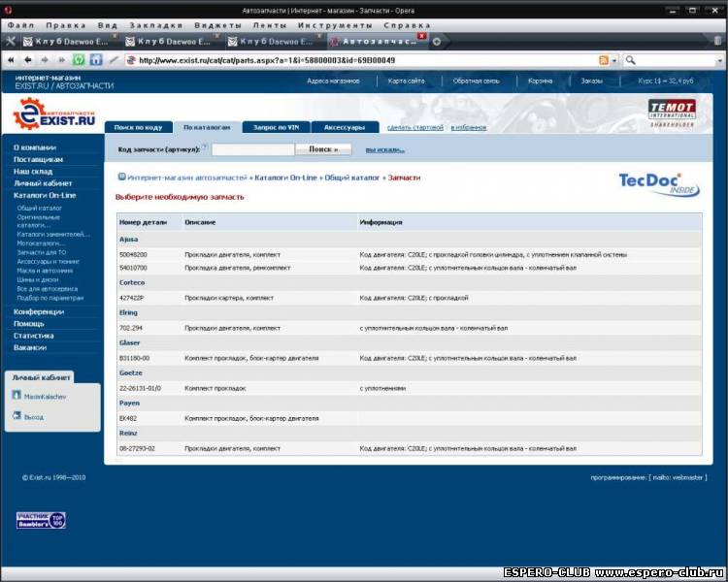This screenshot has height=582, width=728.
Task: Open the Вид menu
Action: (107, 25)
